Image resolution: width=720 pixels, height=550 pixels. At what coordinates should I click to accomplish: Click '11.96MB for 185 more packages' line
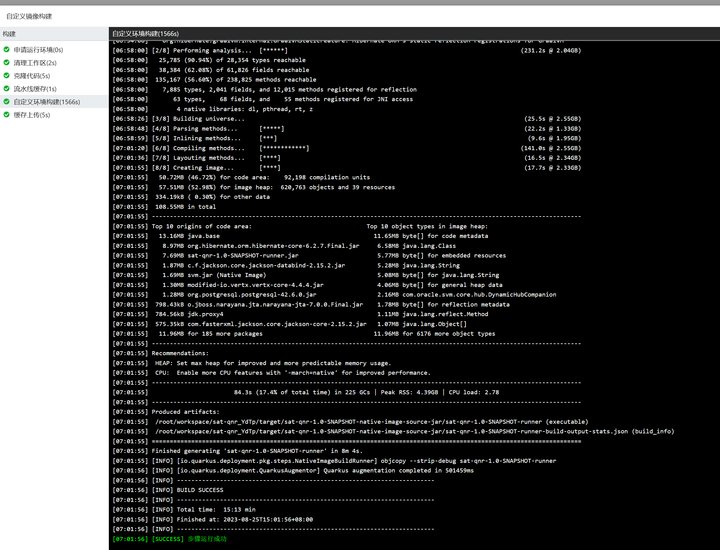point(210,334)
